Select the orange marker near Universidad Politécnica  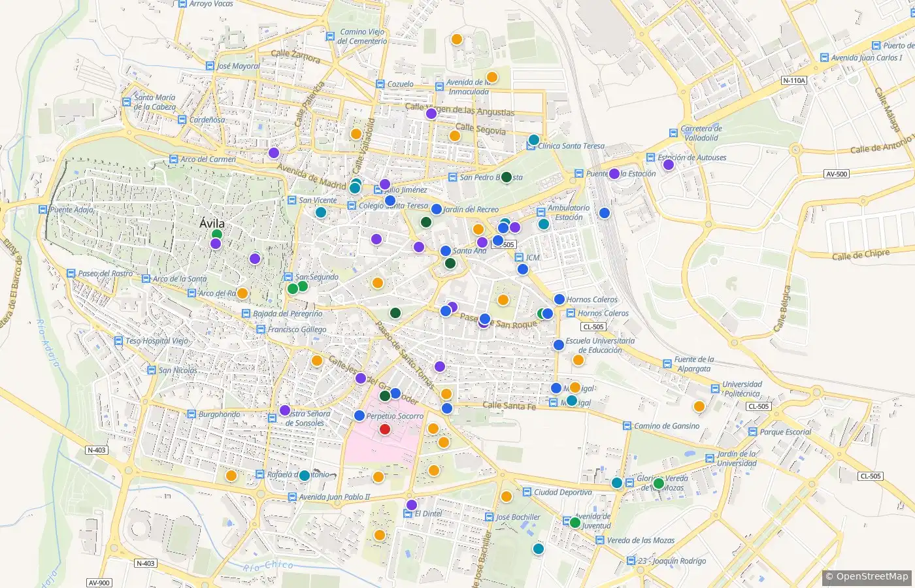pos(699,406)
